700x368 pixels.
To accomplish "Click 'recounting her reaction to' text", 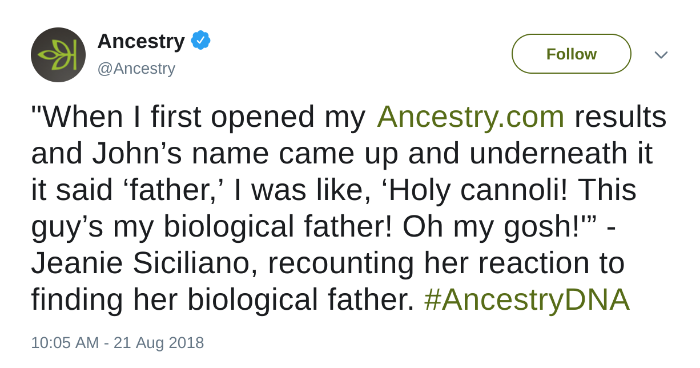I will coord(446,263).
